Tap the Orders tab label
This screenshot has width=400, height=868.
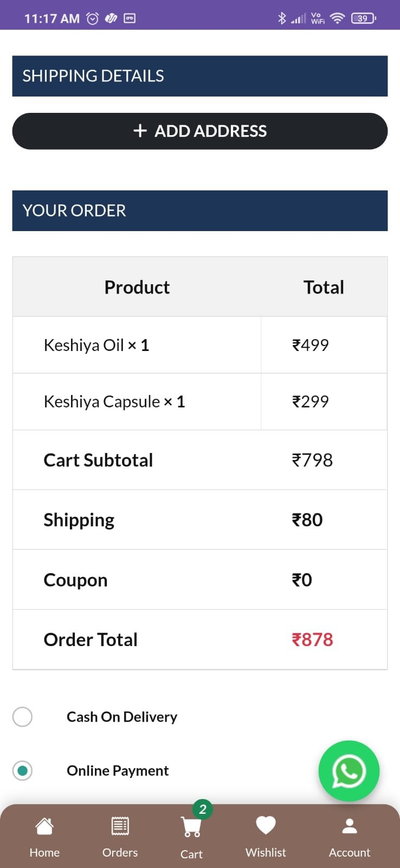click(x=120, y=852)
